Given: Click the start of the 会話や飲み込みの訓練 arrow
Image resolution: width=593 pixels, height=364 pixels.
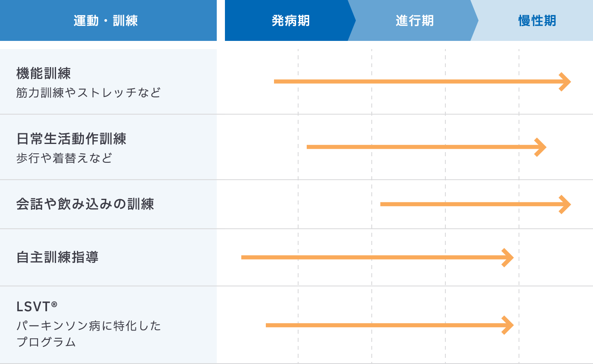Looking at the screenshot, I should 382,204.
